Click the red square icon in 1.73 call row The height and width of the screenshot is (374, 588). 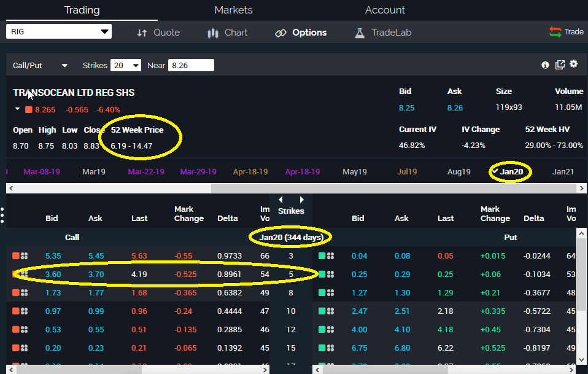pos(16,292)
